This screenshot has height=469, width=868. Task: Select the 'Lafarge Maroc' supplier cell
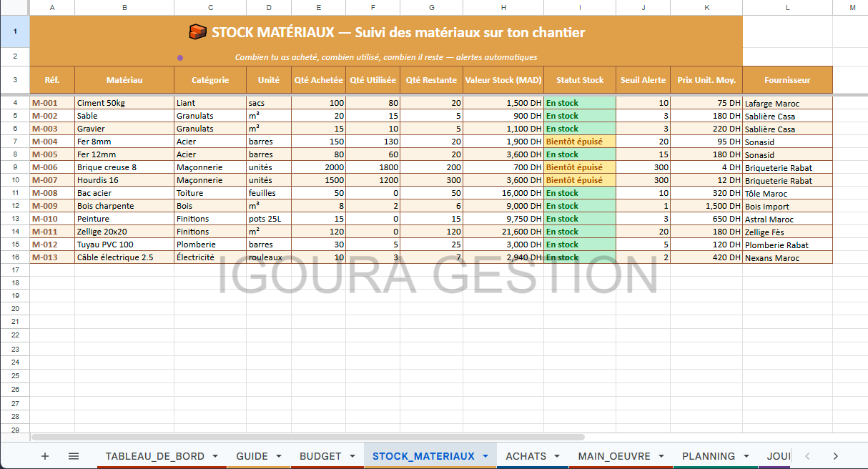click(x=787, y=103)
